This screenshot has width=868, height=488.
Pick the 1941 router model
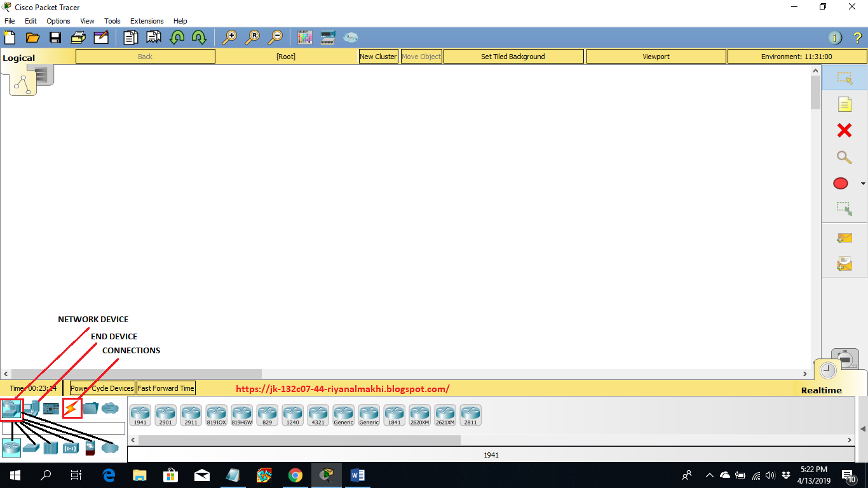(140, 415)
